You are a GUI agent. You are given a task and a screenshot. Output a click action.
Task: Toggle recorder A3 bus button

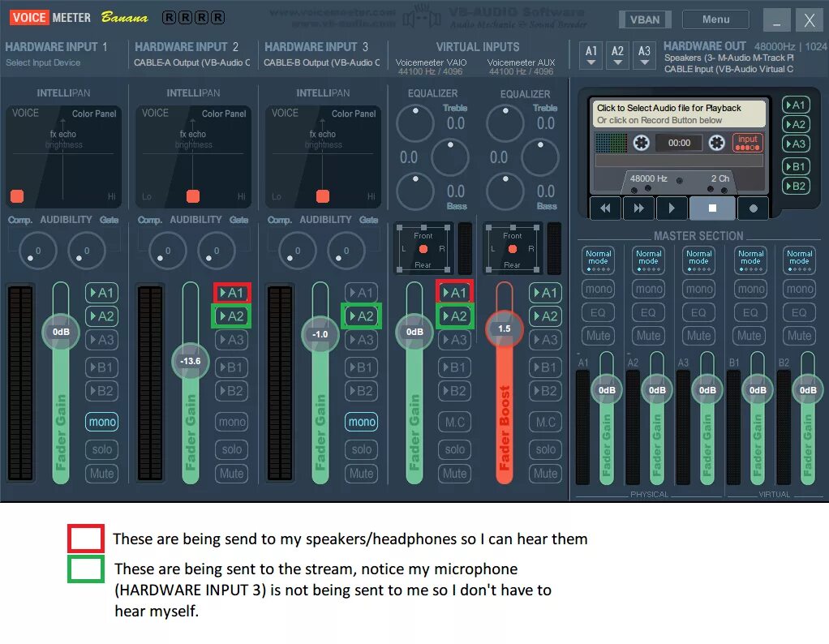point(796,144)
